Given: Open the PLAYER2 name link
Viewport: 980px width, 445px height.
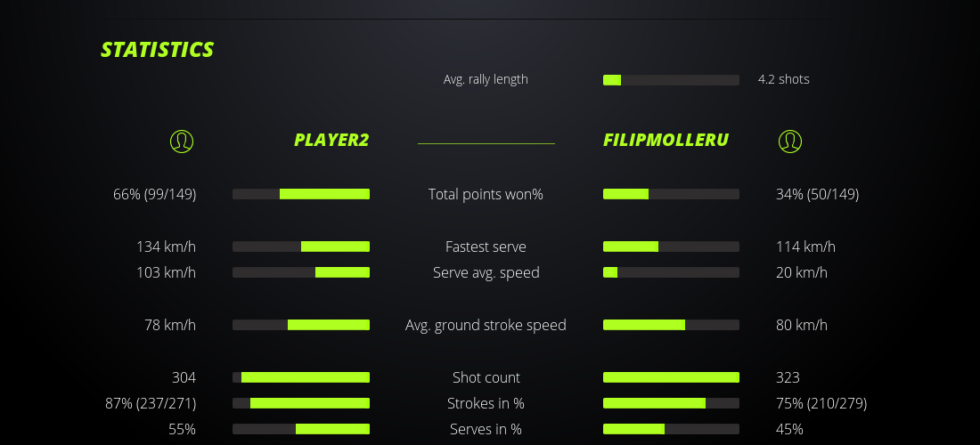Looking at the screenshot, I should coord(331,140).
